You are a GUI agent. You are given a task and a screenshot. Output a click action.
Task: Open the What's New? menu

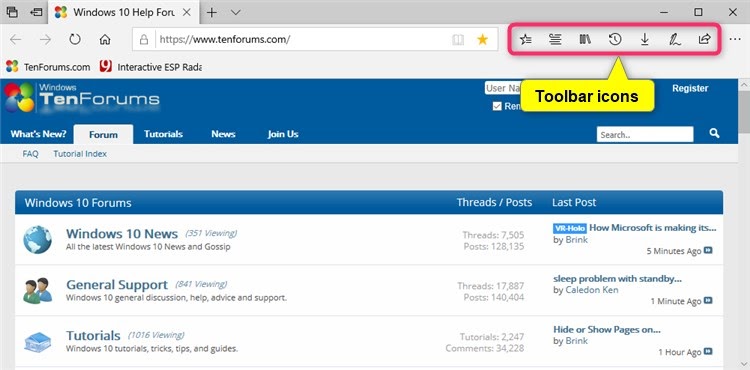38,134
